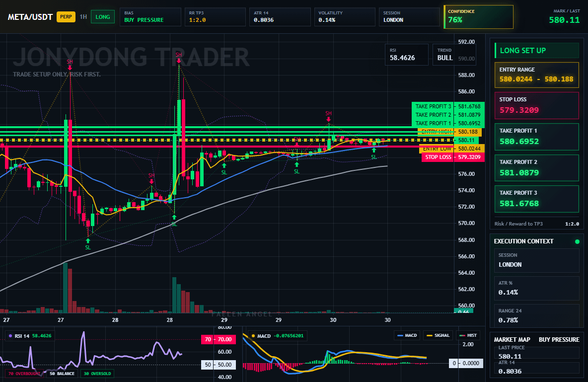The width and height of the screenshot is (588, 382).
Task: Click the ATR % 0.14% card
Action: pyautogui.click(x=537, y=288)
